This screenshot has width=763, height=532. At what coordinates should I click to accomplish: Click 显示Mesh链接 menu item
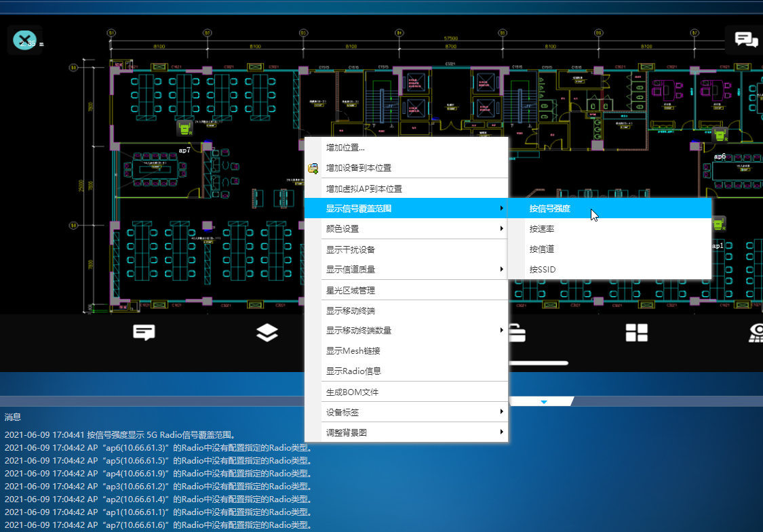(406, 350)
